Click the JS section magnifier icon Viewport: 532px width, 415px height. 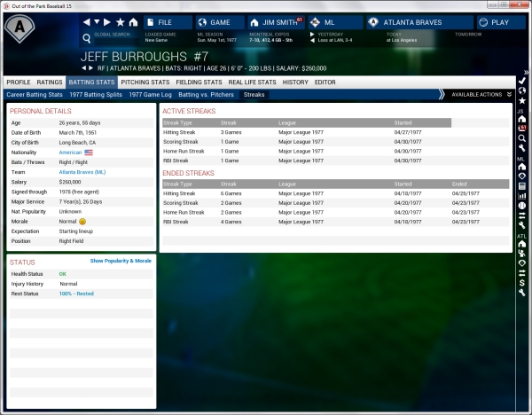pyautogui.click(x=522, y=138)
